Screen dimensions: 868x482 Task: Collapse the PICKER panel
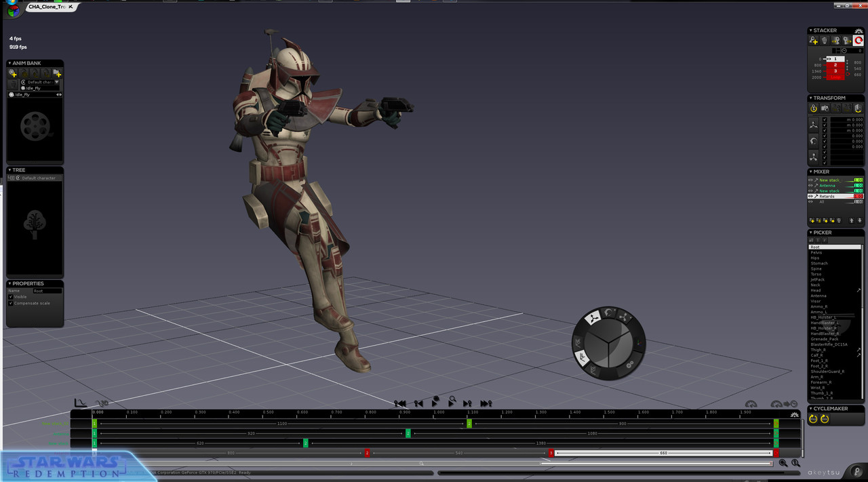coord(810,233)
